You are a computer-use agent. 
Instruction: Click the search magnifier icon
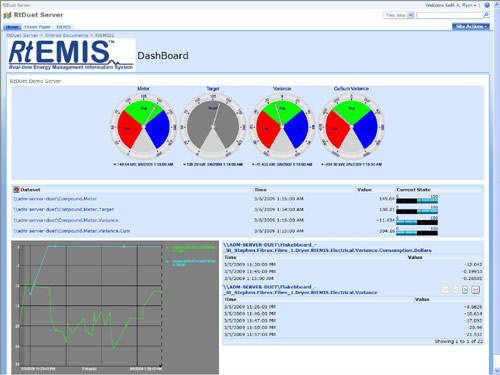tap(486, 15)
